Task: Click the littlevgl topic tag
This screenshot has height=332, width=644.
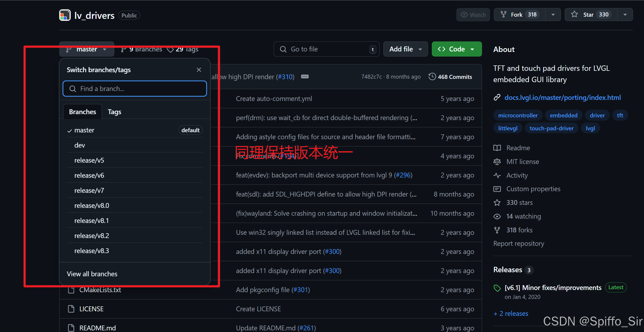Action: (508, 128)
